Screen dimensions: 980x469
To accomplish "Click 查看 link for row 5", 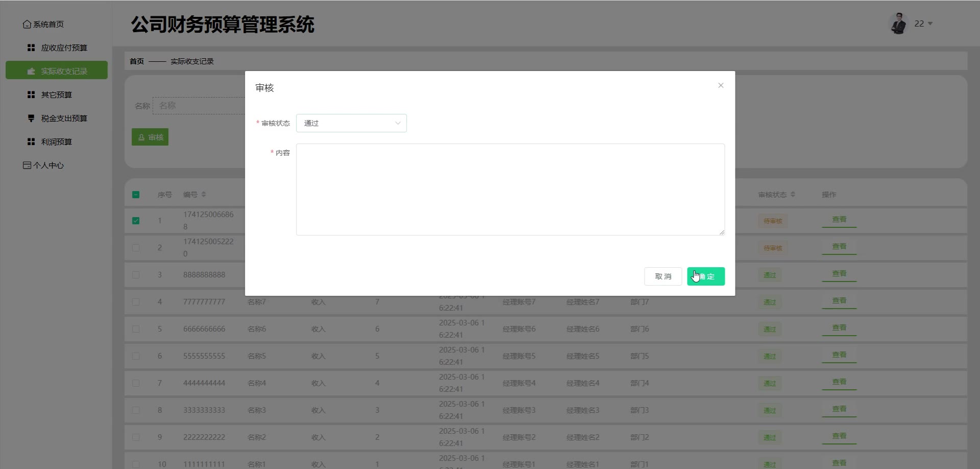I will (x=839, y=328).
